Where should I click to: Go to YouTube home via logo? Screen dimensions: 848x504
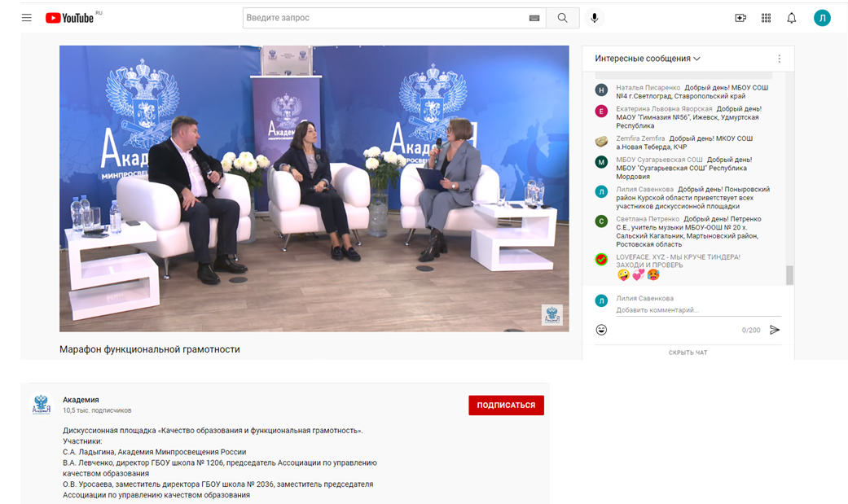[x=70, y=18]
